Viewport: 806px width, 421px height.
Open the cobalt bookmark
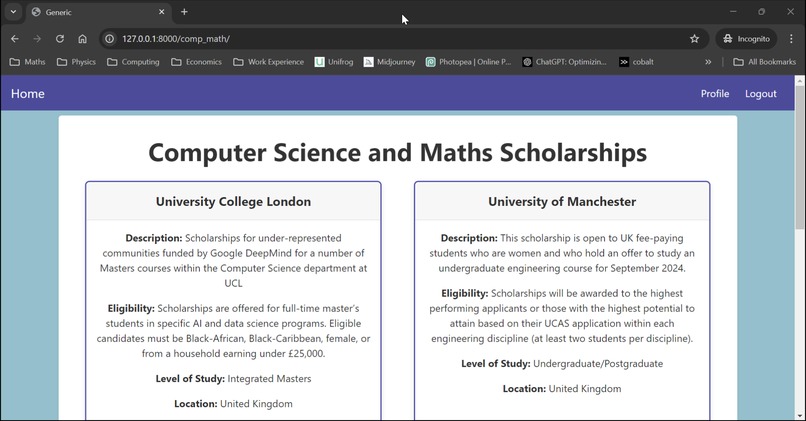[636, 62]
